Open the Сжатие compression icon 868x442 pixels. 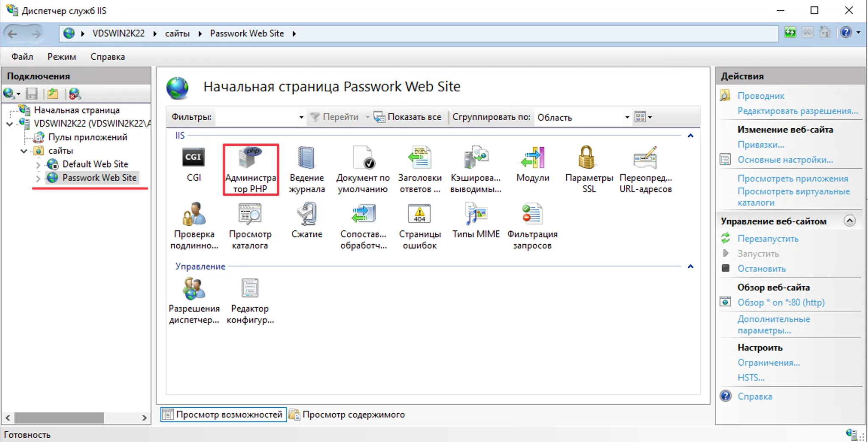coord(306,214)
